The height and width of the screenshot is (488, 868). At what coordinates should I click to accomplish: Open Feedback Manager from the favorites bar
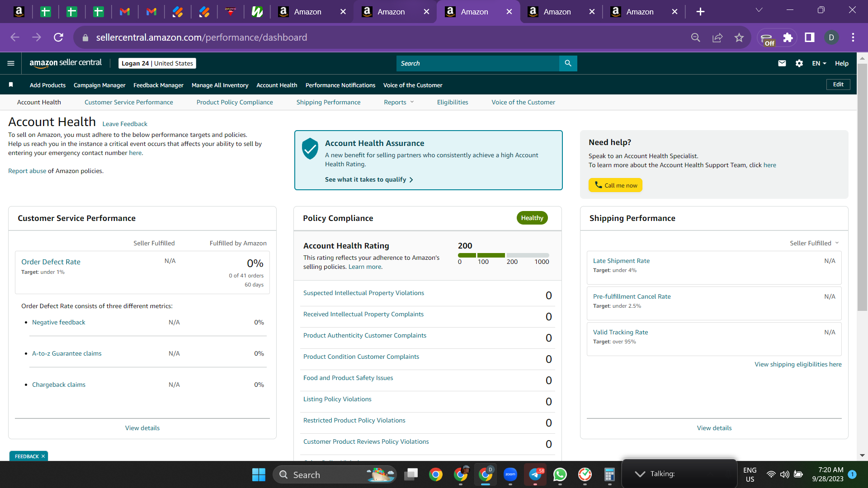pos(158,85)
